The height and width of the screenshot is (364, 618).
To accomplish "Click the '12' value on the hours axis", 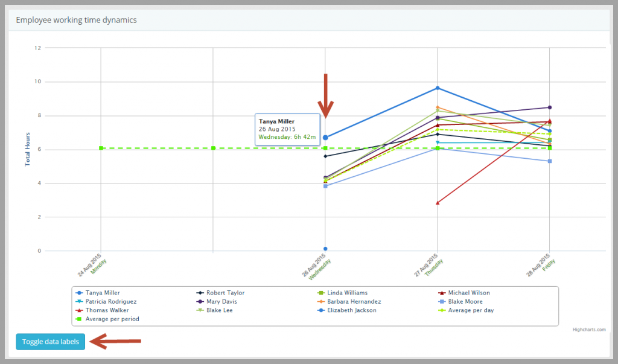I will click(38, 48).
